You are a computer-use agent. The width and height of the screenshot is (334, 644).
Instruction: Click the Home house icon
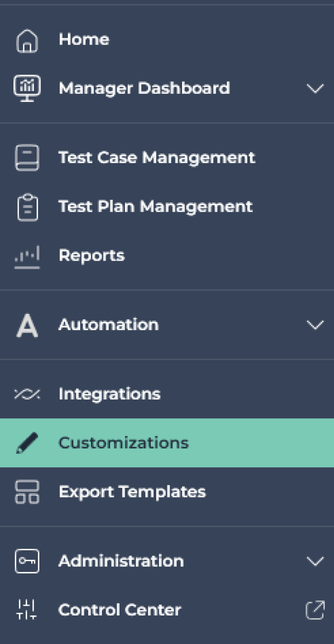[x=27, y=41]
